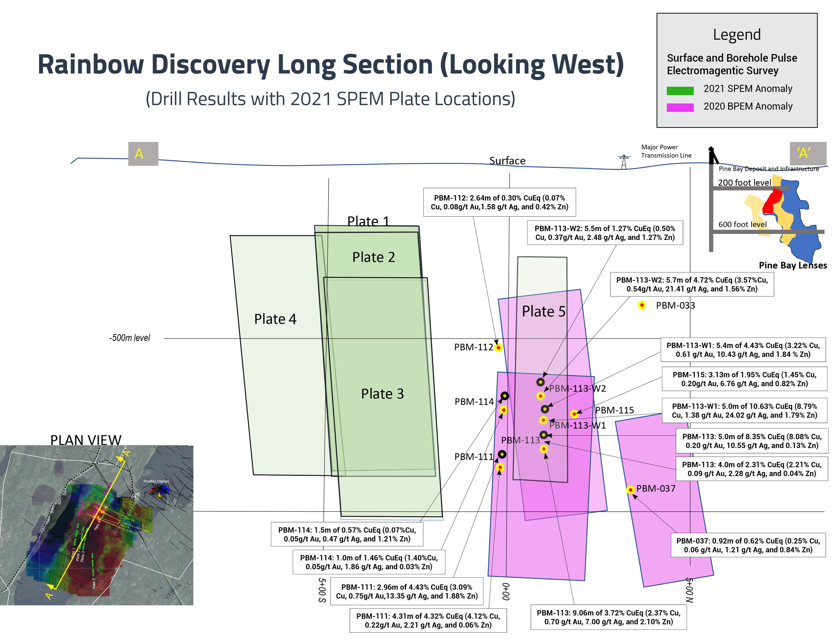Viewport: 834px width, 644px height.
Task: Click the PBM-114 1.5m assay callout
Action: pos(347,534)
